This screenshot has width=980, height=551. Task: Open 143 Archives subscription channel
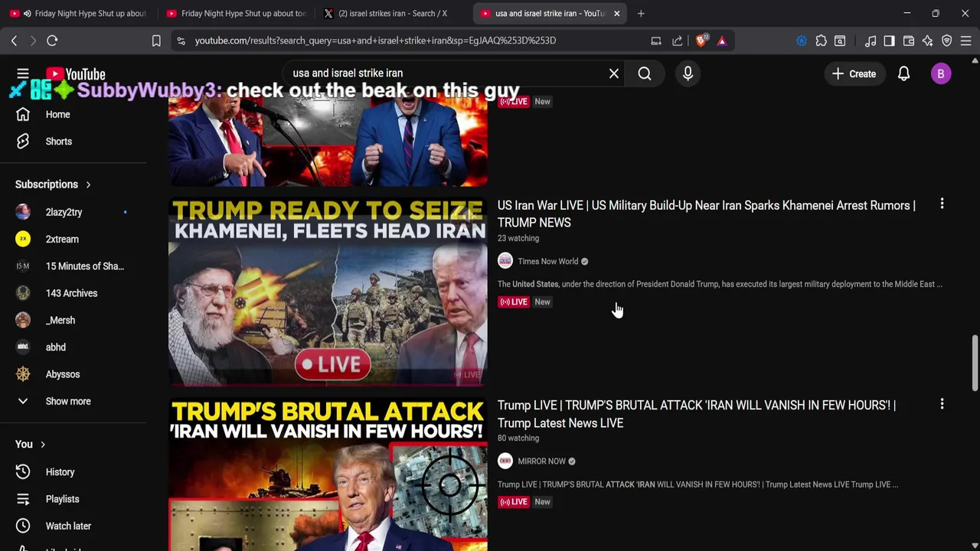coord(71,293)
